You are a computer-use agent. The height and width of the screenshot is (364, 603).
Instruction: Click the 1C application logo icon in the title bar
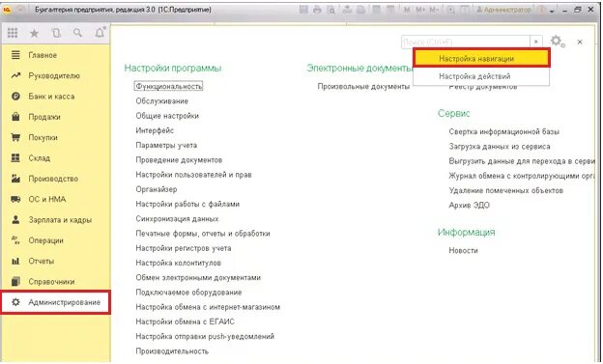[x=7, y=10]
